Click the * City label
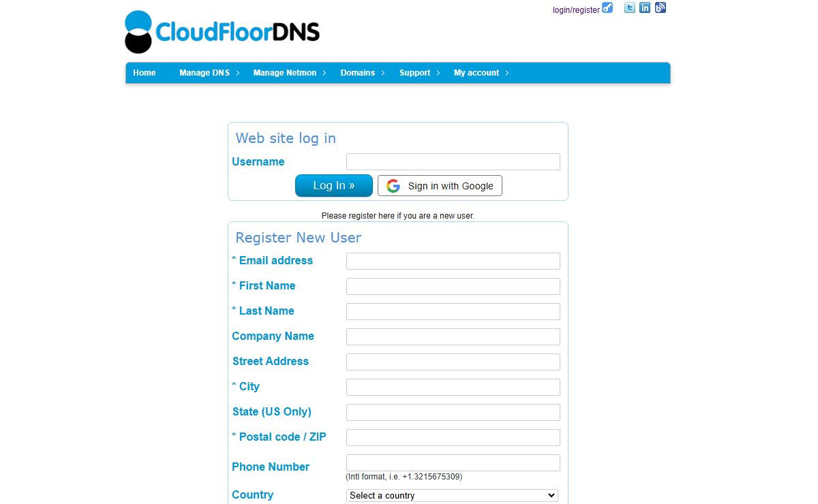The width and height of the screenshot is (818, 504). 245,386
